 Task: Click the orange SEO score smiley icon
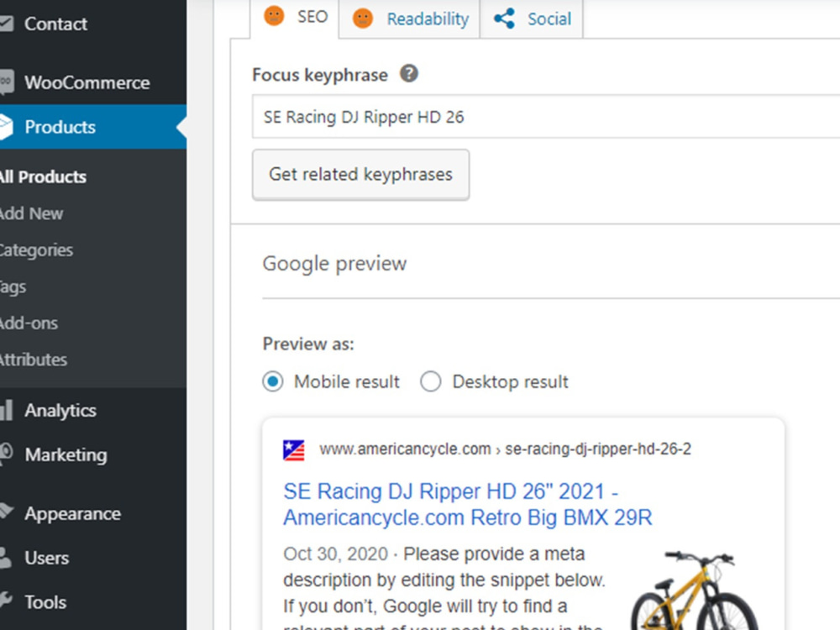(x=274, y=15)
